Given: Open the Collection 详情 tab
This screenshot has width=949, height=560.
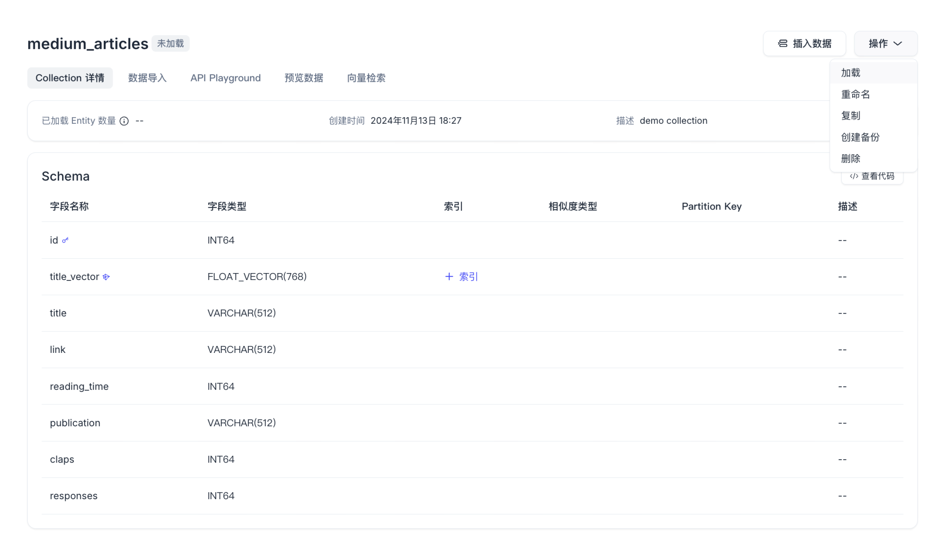Looking at the screenshot, I should tap(70, 78).
